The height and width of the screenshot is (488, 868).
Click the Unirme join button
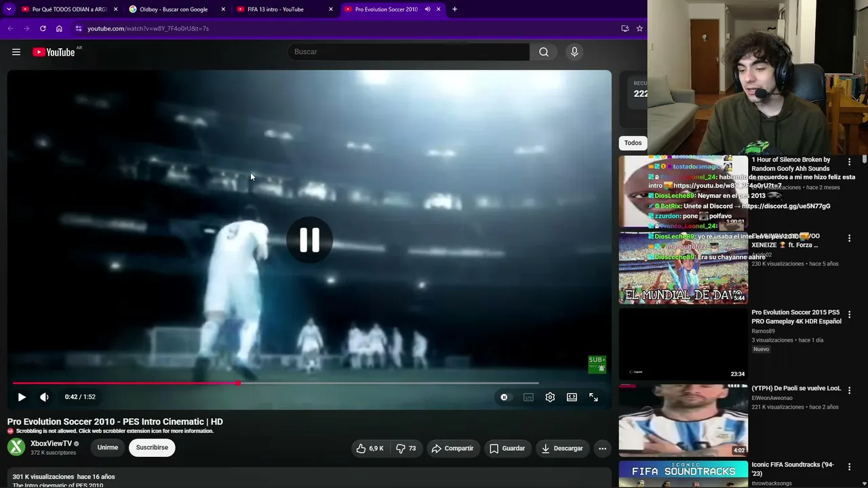[x=108, y=447]
